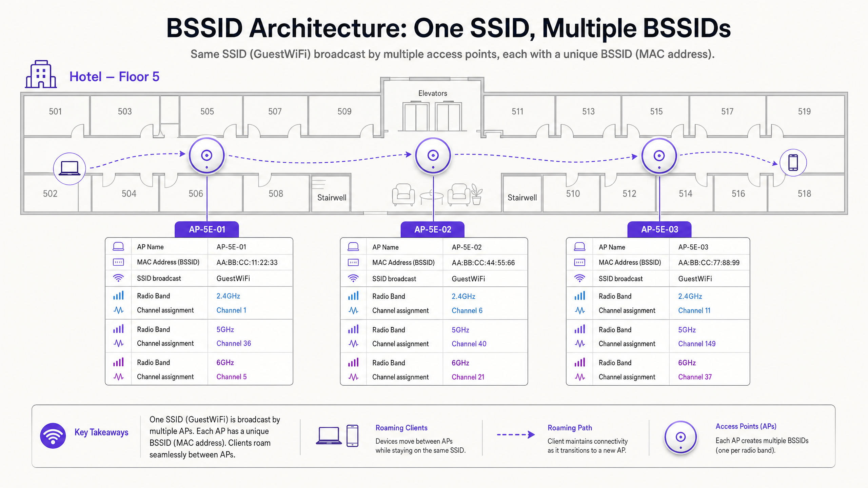Click the Roaming Clients laptop legend icon
The width and height of the screenshot is (868, 488).
(x=329, y=436)
